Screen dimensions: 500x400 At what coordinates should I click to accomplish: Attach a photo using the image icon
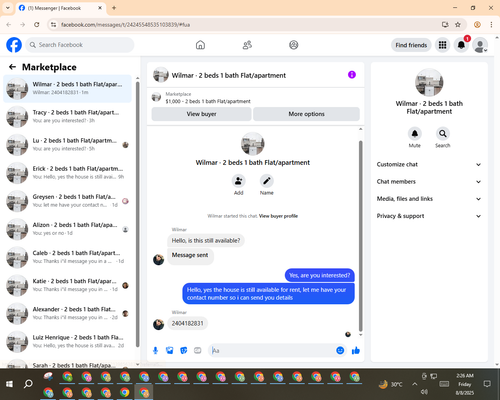tap(169, 350)
